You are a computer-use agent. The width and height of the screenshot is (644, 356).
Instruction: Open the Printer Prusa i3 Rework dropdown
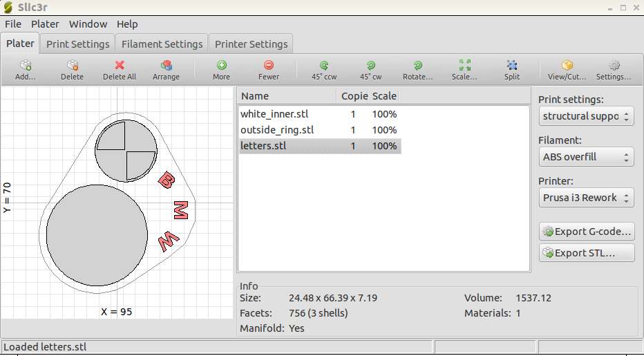coord(586,198)
